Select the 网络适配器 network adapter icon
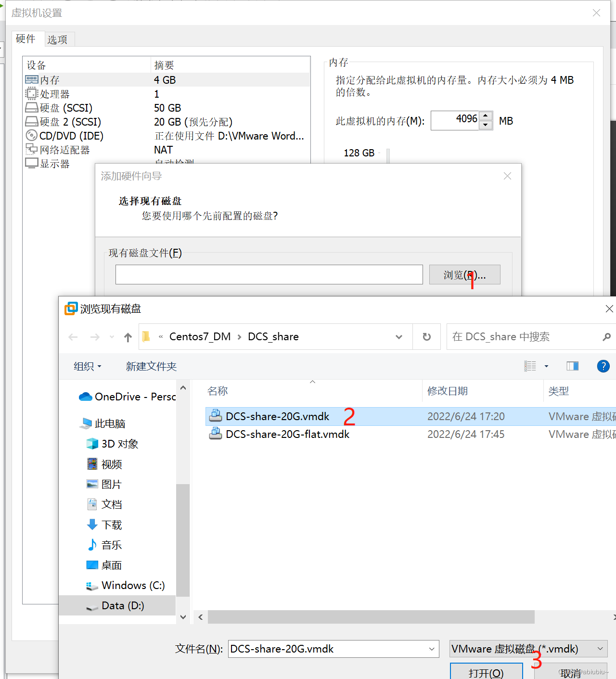The image size is (616, 679). (x=32, y=150)
